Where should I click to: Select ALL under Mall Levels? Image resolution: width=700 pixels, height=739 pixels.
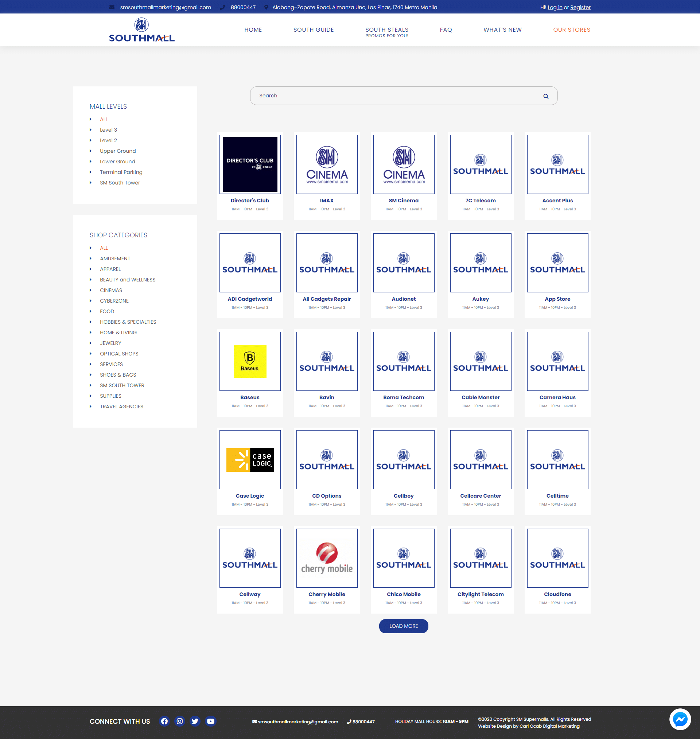point(104,119)
